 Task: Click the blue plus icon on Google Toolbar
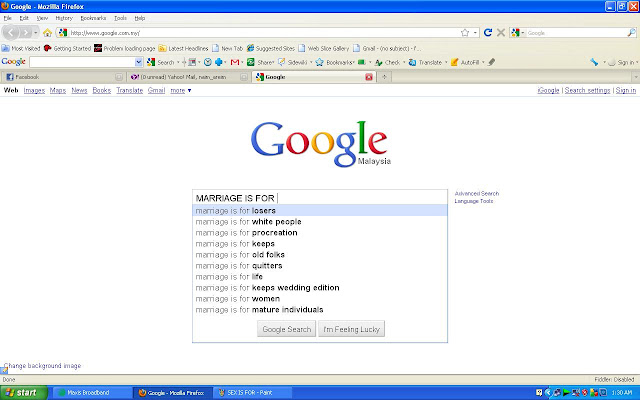(219, 62)
